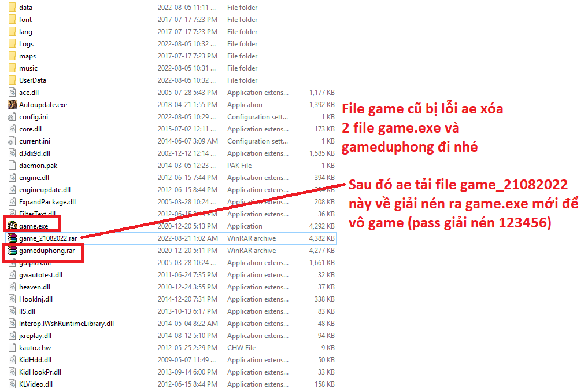Select the game_21082022.rar WinRAR archive icon
Screen dimensions: 588x389
(12, 238)
